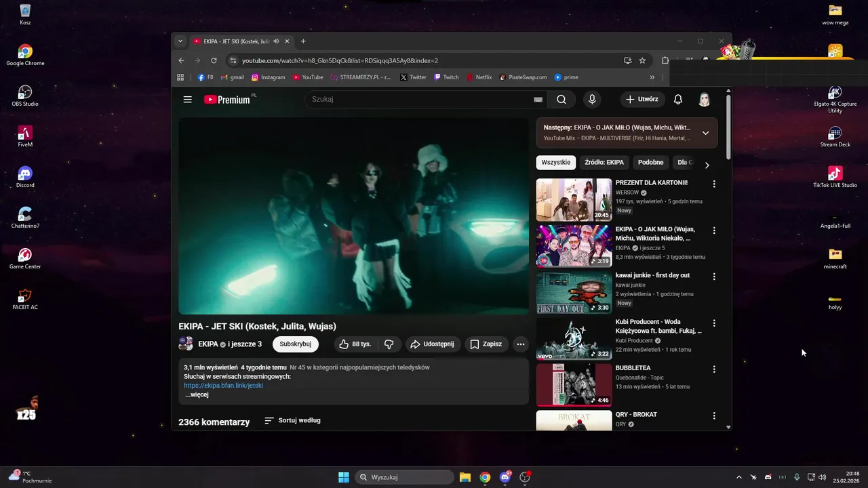Screen dimensions: 868x488
Task: Open the YouTube account avatar menu
Action: [x=705, y=100]
